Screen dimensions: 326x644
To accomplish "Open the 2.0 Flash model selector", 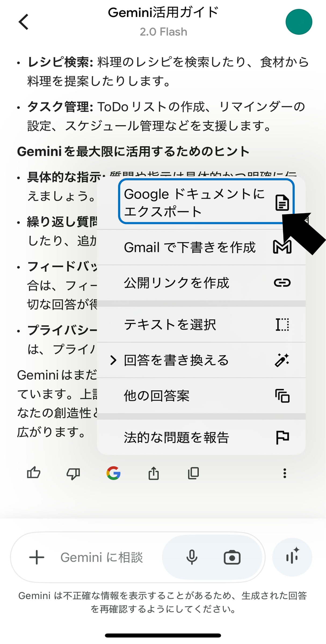I will point(163,32).
